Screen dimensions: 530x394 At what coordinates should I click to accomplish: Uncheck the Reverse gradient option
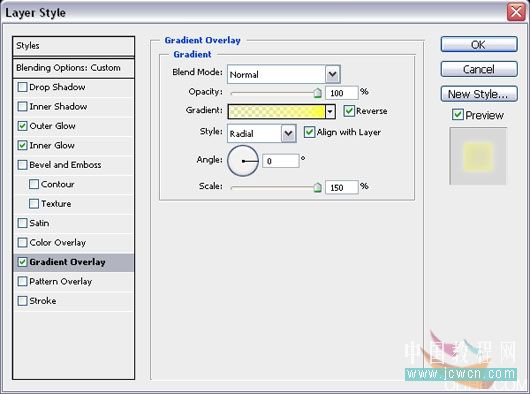coord(349,111)
